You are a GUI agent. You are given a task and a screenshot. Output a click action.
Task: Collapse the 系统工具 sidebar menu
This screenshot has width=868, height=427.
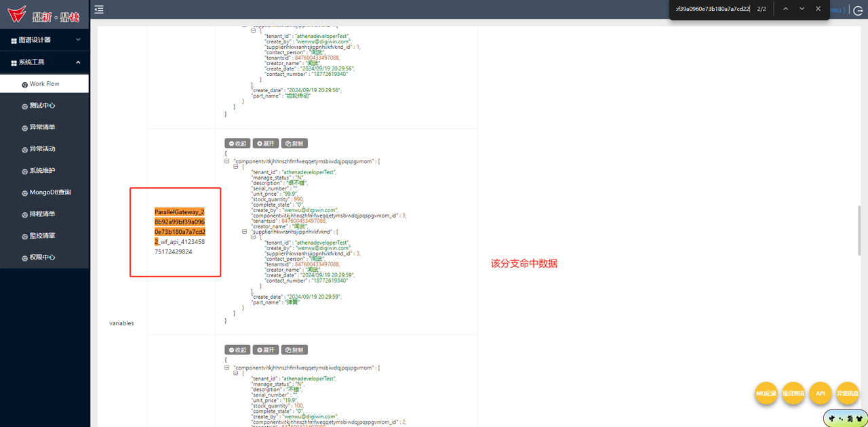[x=44, y=62]
